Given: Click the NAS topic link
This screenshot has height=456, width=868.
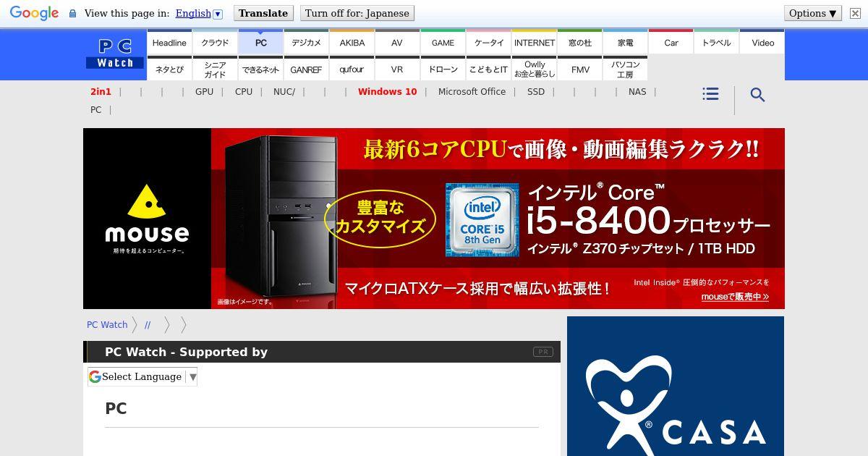Looking at the screenshot, I should 637,91.
